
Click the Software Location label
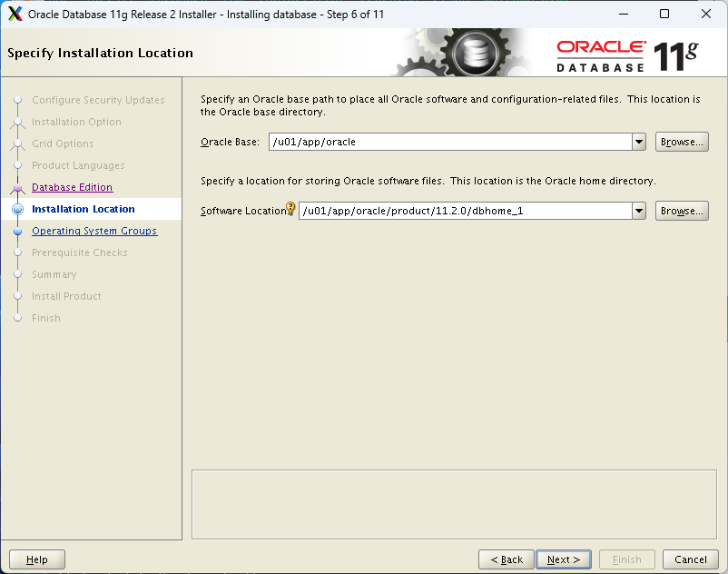pos(244,211)
